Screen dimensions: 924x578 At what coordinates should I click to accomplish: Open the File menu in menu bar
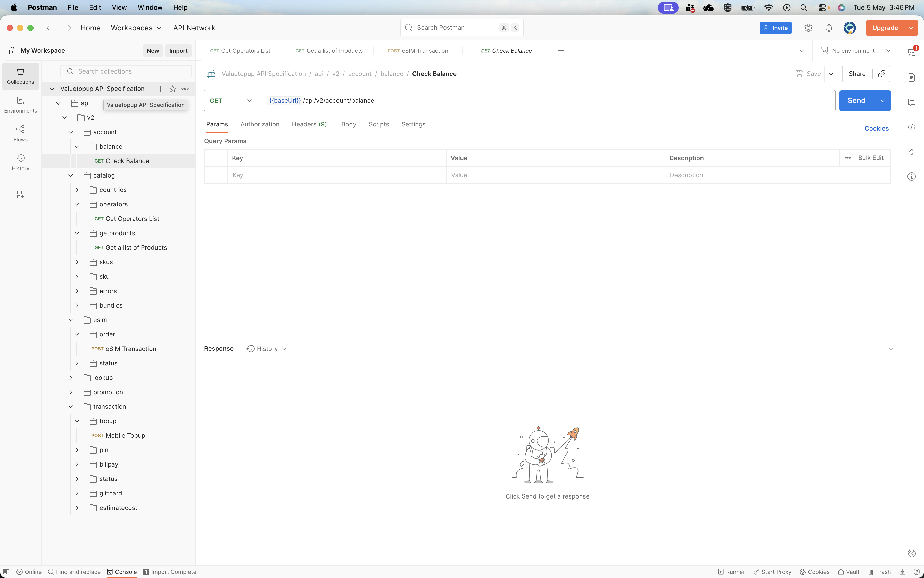pyautogui.click(x=72, y=7)
